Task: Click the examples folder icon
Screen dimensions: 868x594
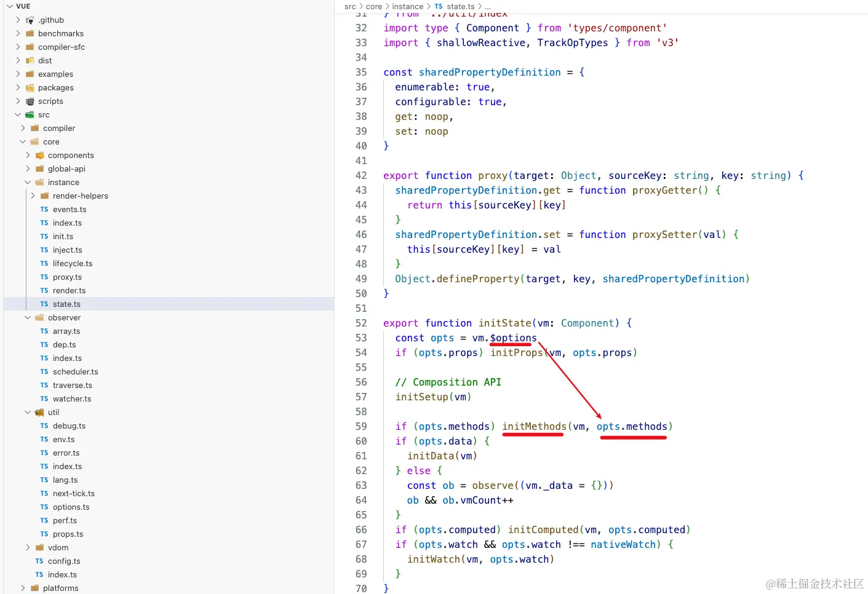Action: pos(30,74)
